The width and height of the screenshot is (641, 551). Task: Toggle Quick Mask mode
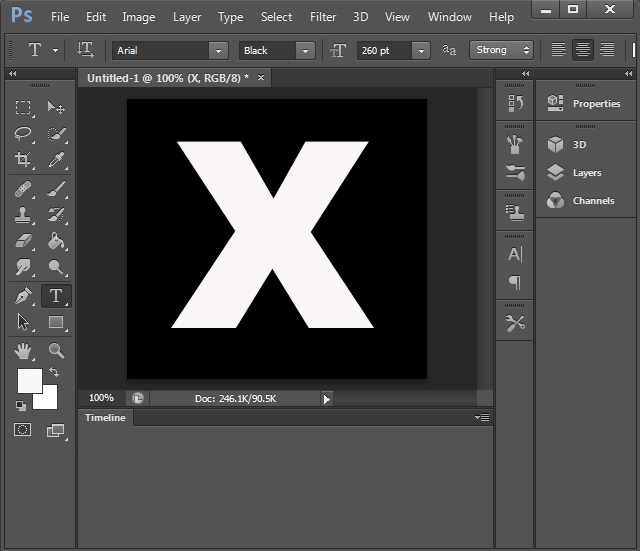tap(22, 430)
